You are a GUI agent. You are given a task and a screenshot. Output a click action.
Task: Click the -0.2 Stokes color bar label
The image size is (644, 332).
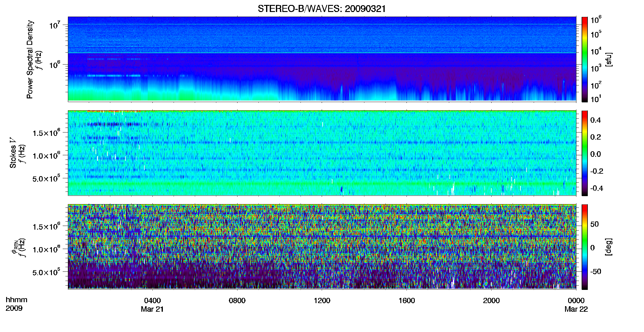coord(597,171)
